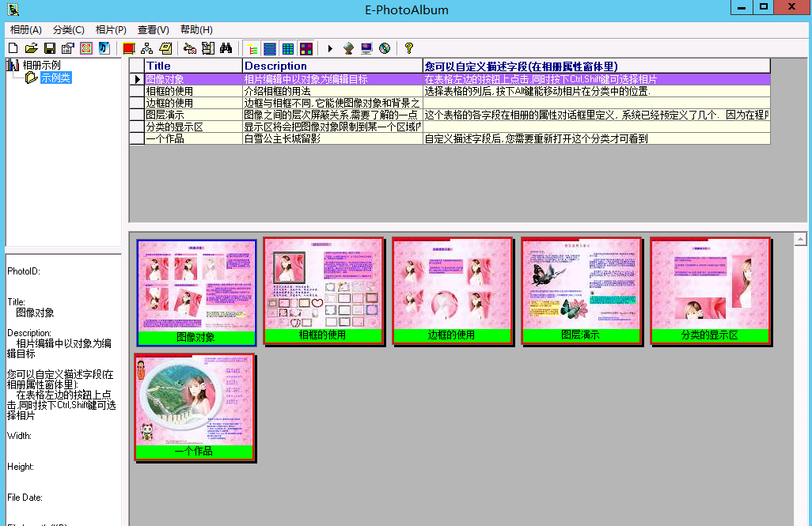Screen dimensions: 812x526
Task: Select the 边框的使用 title cell in table
Action: [193, 103]
